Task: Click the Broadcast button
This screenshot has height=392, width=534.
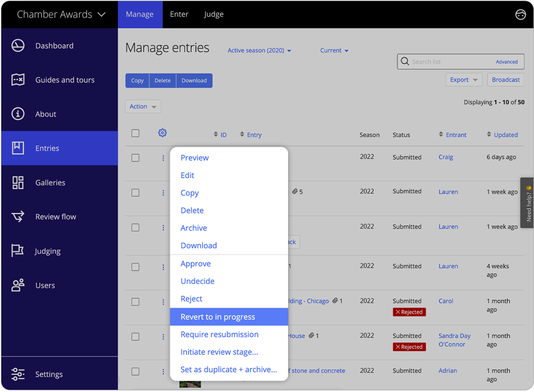Action: pyautogui.click(x=505, y=79)
